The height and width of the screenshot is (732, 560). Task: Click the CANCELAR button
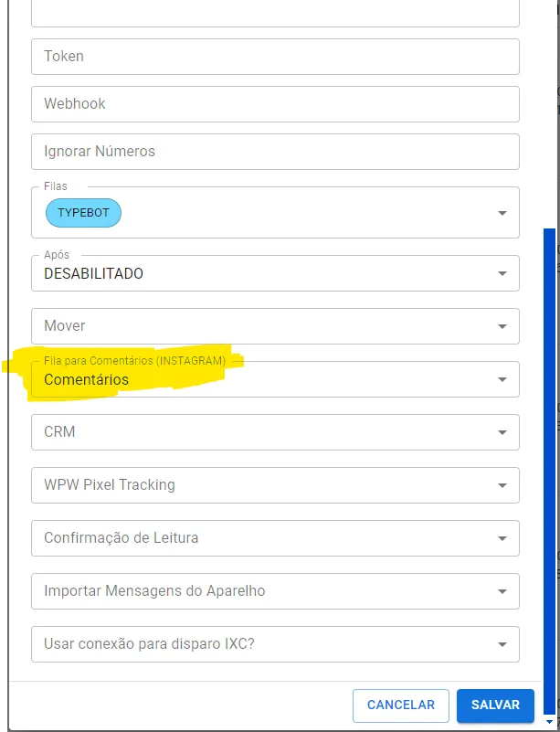[401, 705]
